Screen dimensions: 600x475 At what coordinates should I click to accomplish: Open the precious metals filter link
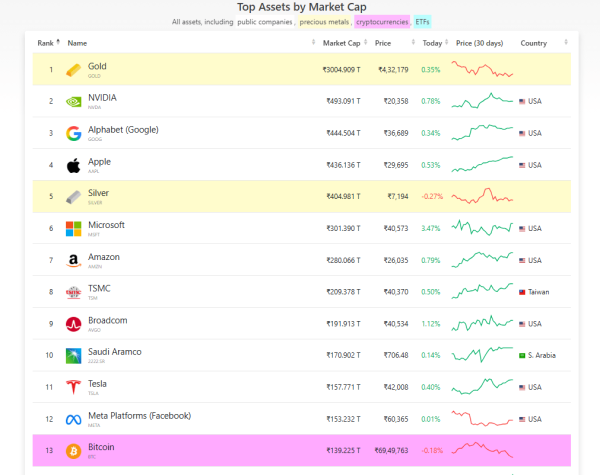point(324,22)
